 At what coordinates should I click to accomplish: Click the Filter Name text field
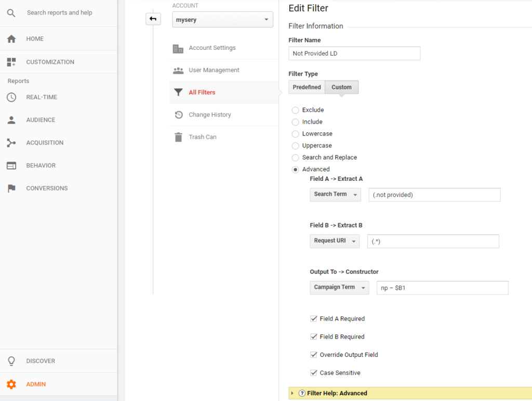pyautogui.click(x=354, y=54)
